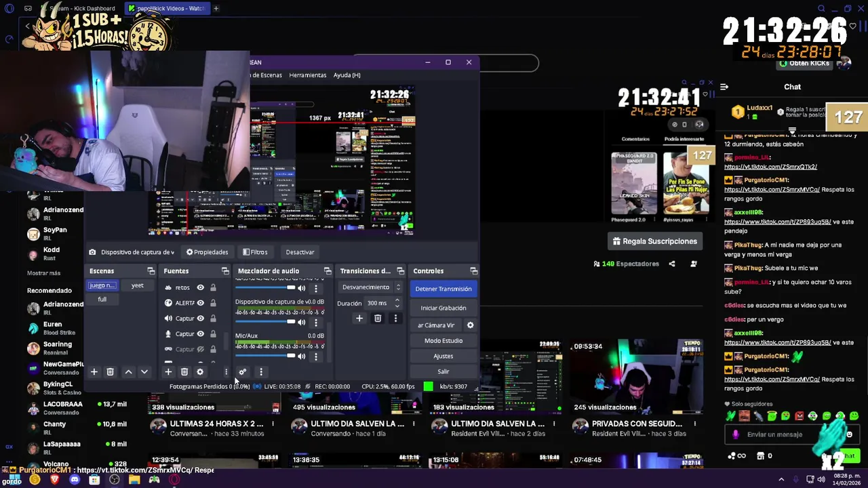Click Modo Estudio button
The width and height of the screenshot is (868, 488).
click(443, 340)
